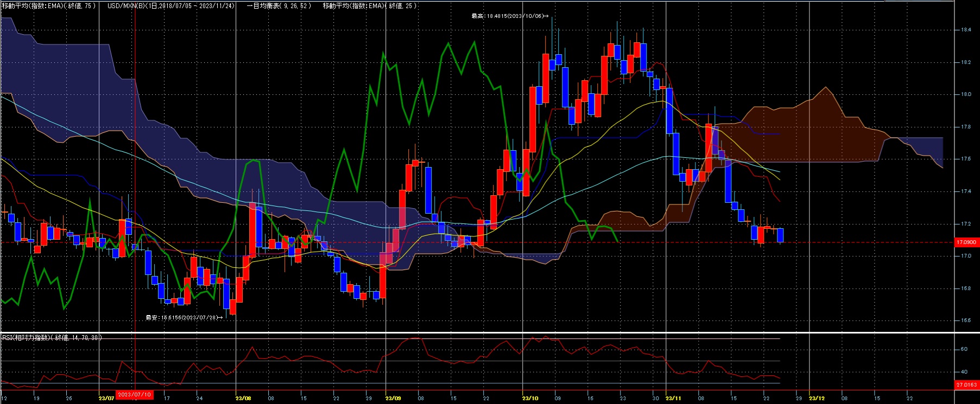Click the 17.6 price axis label

coord(966,159)
